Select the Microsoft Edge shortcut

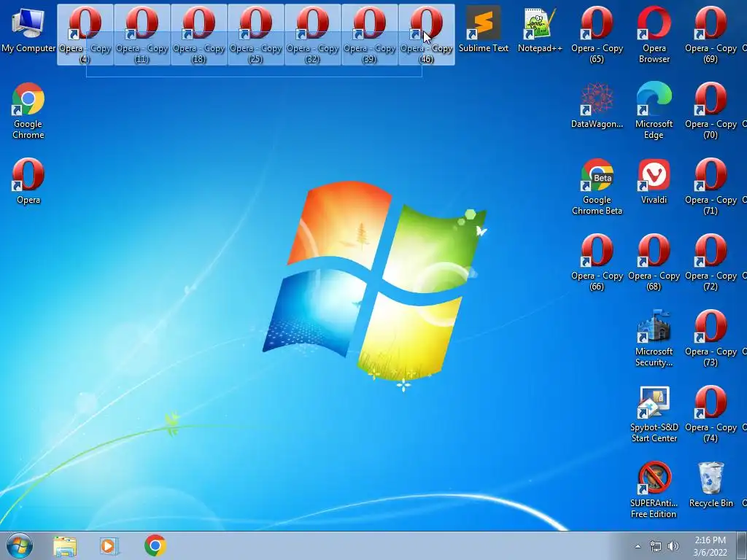tap(654, 111)
